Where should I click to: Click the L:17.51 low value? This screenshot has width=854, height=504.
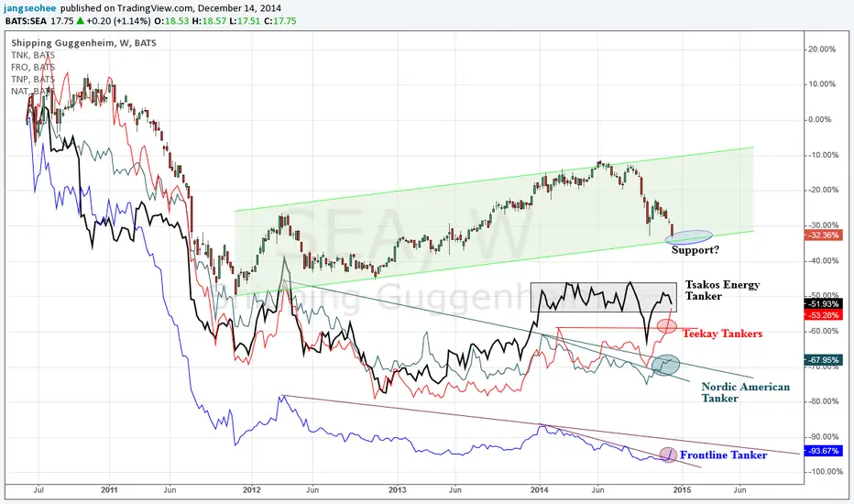(x=244, y=21)
